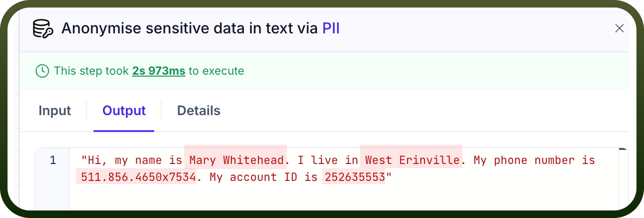Screen dimensions: 644x218
Task: Close the Anonymise sensitive data panel
Action: pos(620,29)
